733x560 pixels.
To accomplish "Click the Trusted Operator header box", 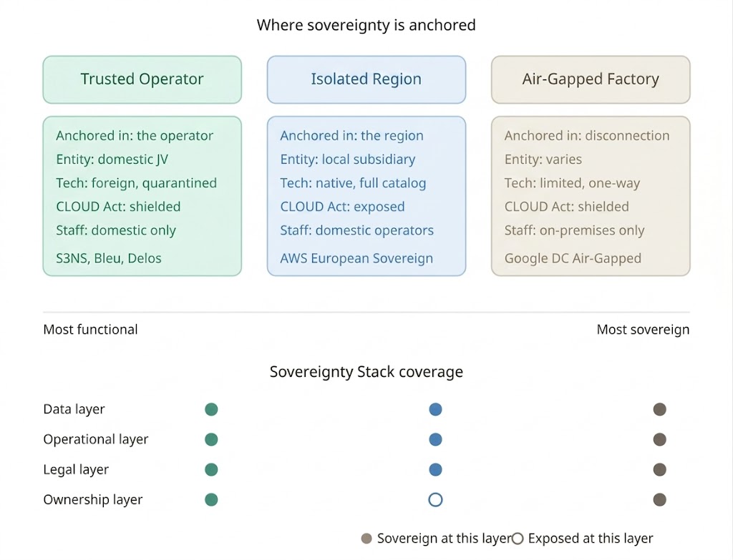I will coord(142,79).
